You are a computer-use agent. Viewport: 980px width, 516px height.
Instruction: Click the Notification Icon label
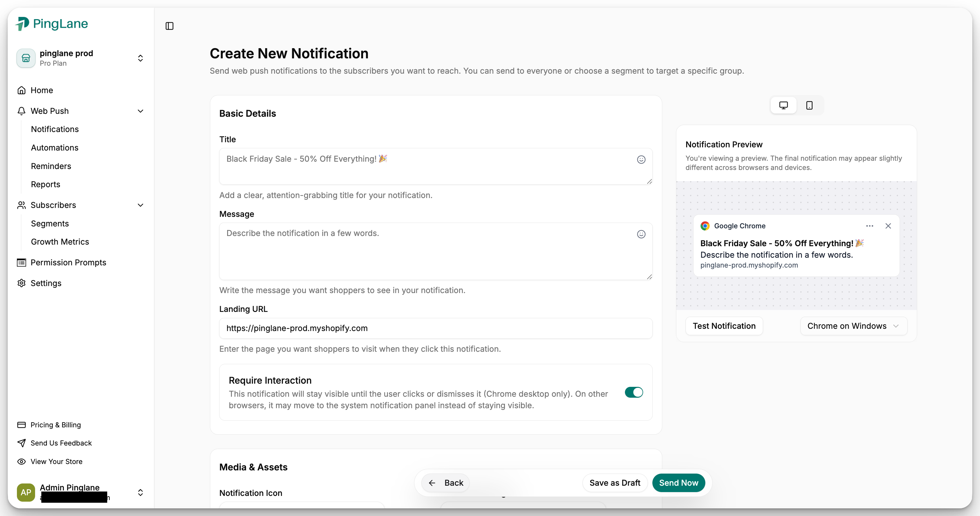[x=251, y=493]
